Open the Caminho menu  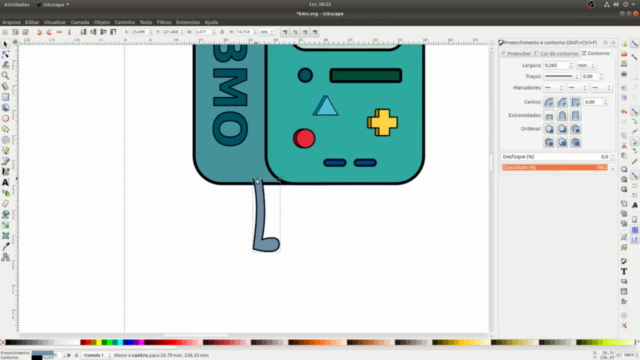(x=124, y=22)
